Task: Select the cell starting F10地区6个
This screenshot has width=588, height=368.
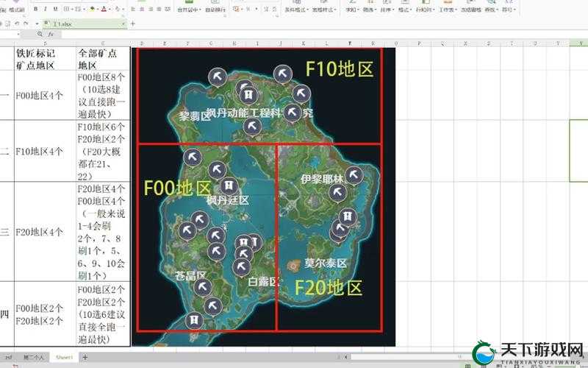Action: (x=103, y=151)
